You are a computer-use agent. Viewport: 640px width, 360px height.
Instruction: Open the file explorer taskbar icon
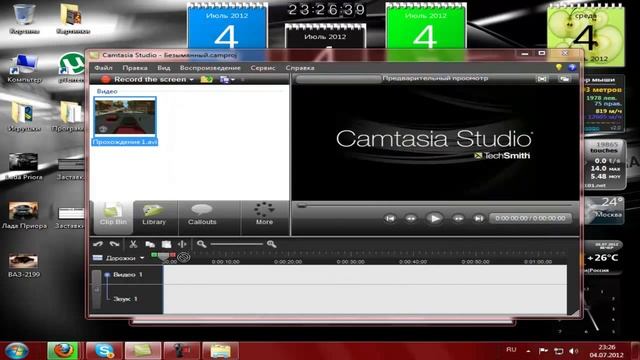click(220, 351)
